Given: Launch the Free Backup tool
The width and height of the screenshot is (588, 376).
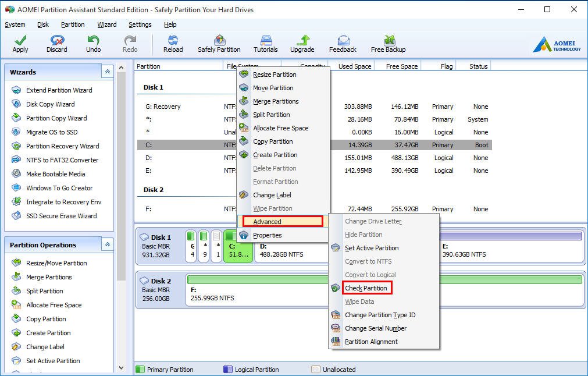Looking at the screenshot, I should point(387,43).
